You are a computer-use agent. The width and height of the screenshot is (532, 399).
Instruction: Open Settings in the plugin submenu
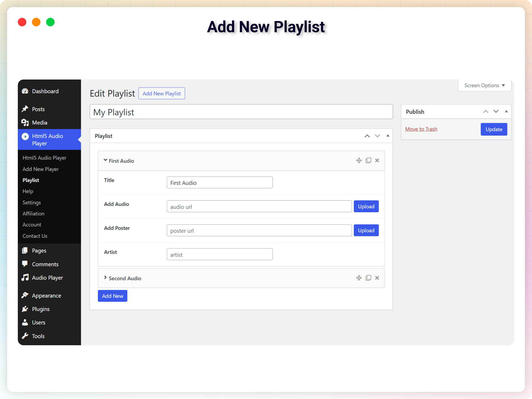click(x=32, y=203)
